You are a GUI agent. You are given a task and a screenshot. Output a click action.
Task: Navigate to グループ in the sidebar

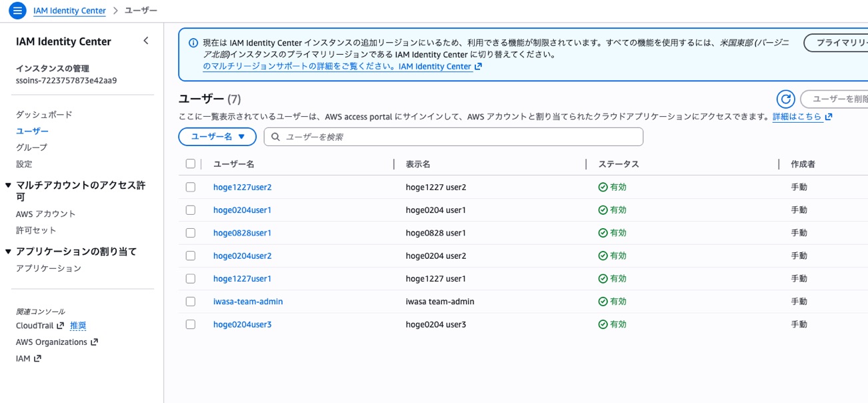click(28, 147)
